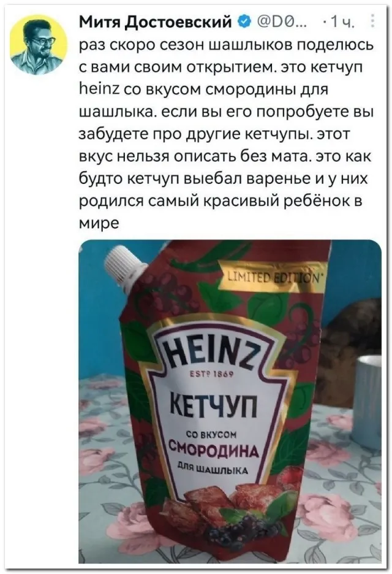
Task: Click the display name Митя Достоевский
Action: pyautogui.click(x=157, y=23)
